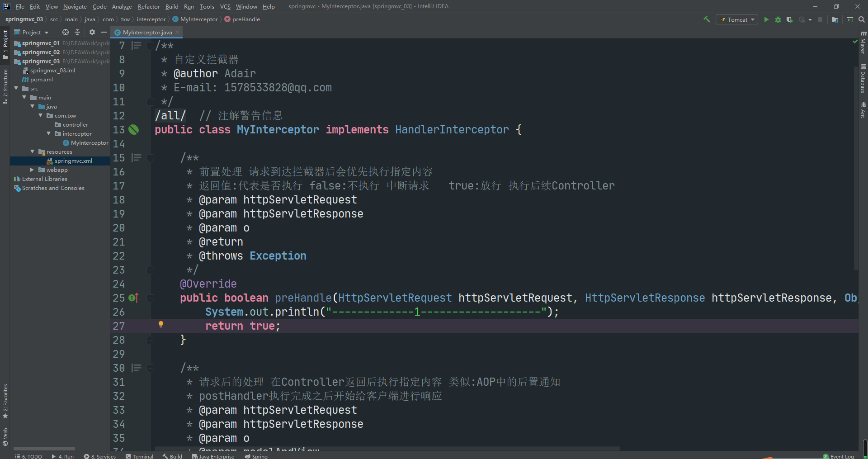
Task: Open Tomcat run configuration dropdown
Action: (x=737, y=19)
